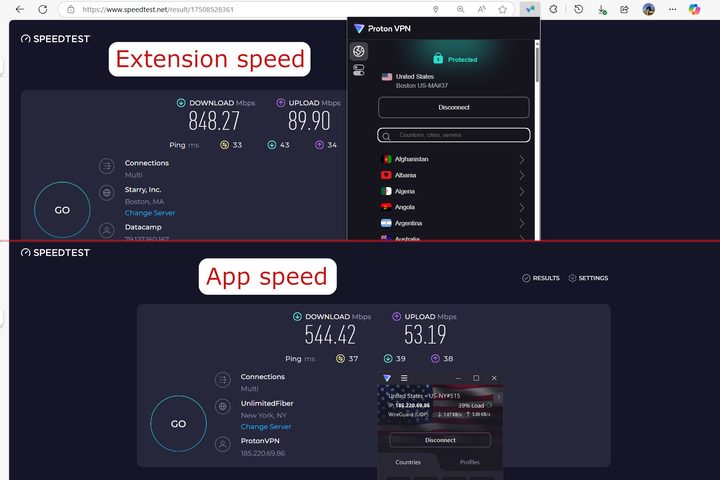Click Connections icon above Starry, Inc.

(x=107, y=166)
